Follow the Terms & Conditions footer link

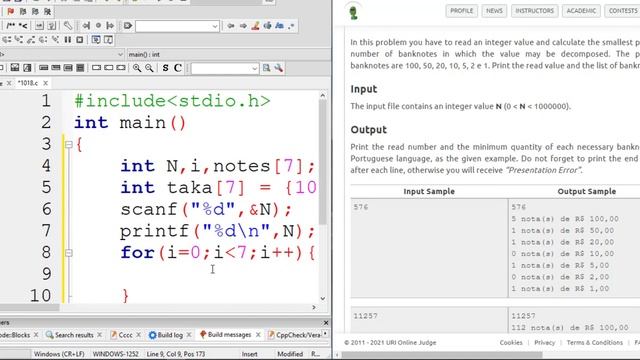tap(594, 342)
